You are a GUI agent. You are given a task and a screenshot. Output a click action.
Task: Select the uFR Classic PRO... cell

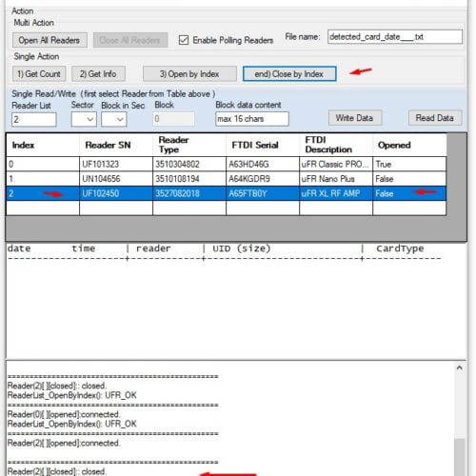[336, 164]
